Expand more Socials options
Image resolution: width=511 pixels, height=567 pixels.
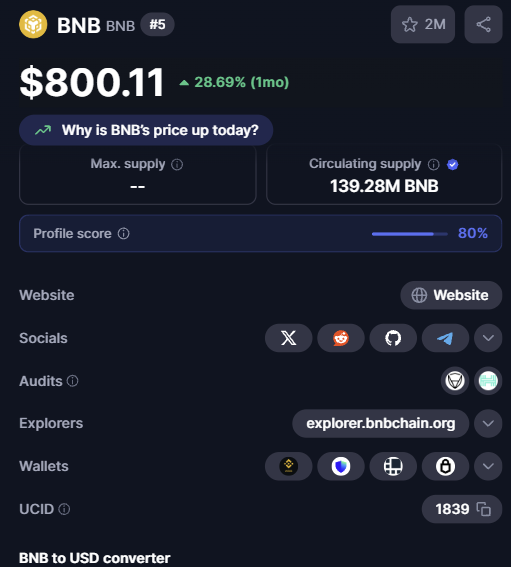(488, 338)
